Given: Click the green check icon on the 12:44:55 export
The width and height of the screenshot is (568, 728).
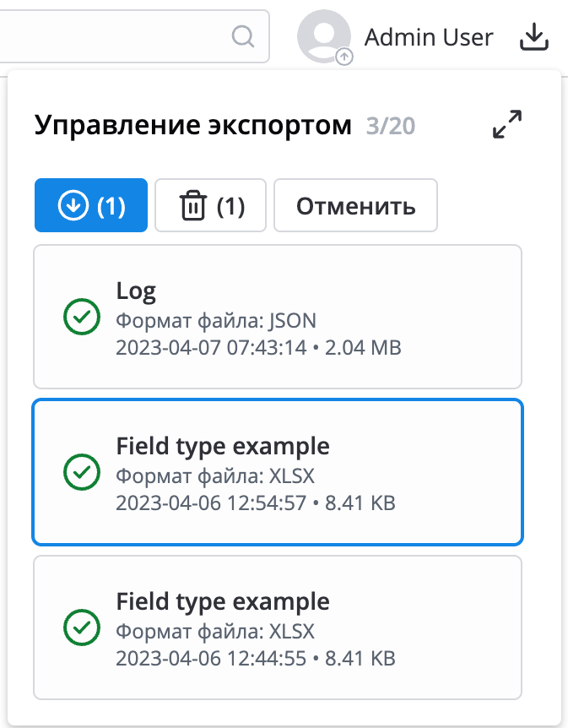Looking at the screenshot, I should click(x=81, y=627).
